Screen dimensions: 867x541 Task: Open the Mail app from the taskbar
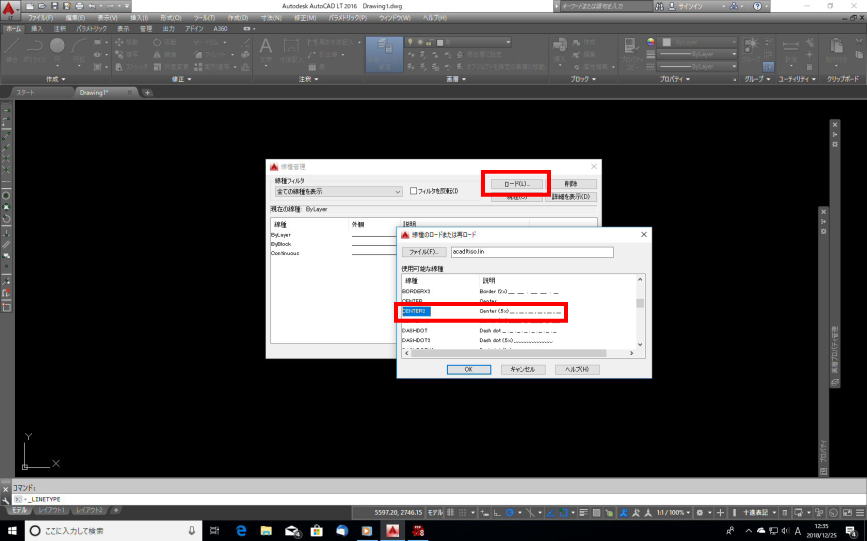[x=293, y=530]
